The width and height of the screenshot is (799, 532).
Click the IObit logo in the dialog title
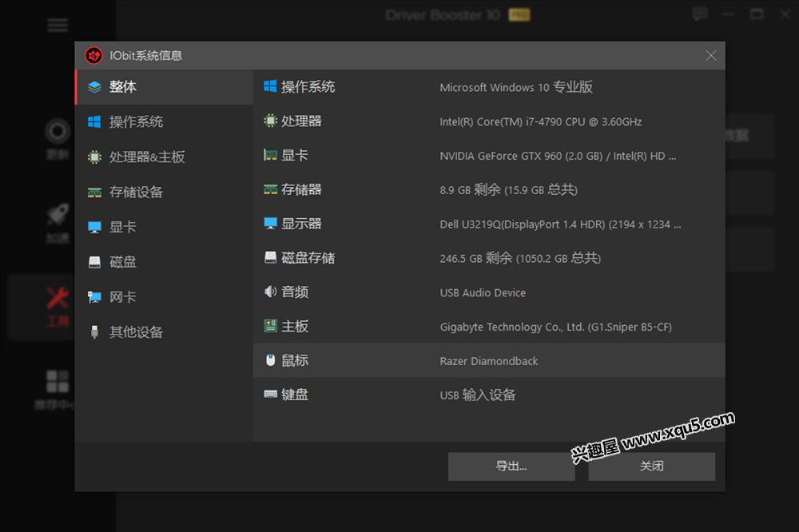point(93,56)
